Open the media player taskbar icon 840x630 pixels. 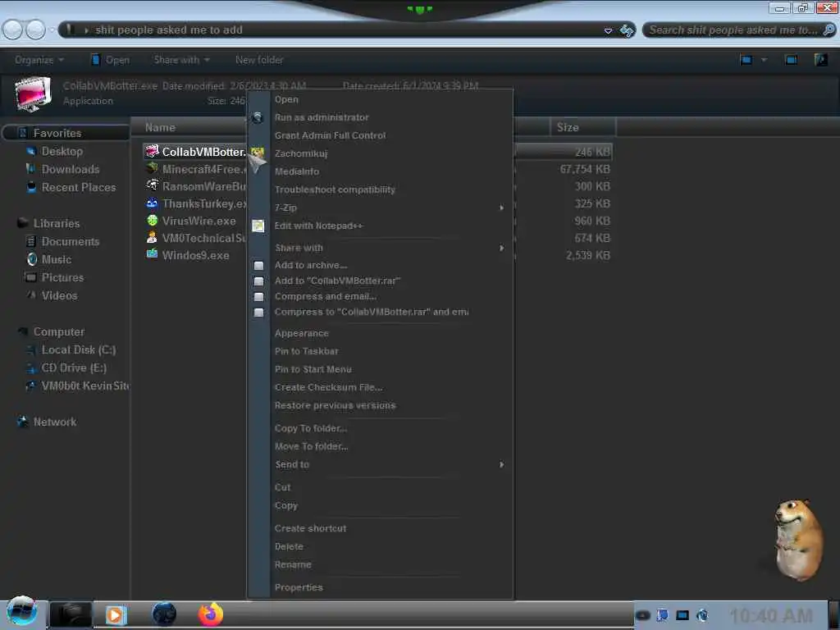tap(115, 614)
